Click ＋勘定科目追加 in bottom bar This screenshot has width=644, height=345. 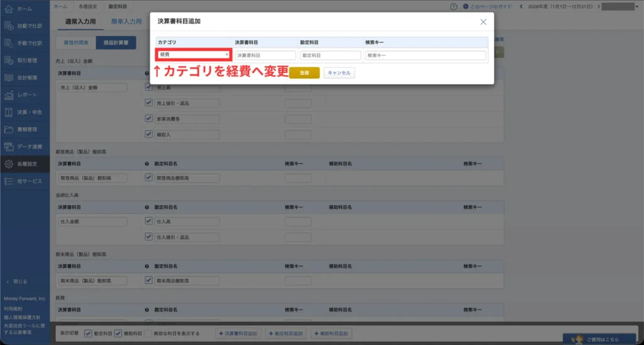(286, 334)
